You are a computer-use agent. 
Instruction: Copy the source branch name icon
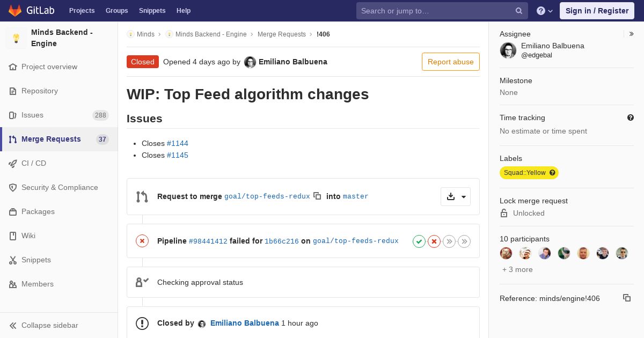pos(317,196)
